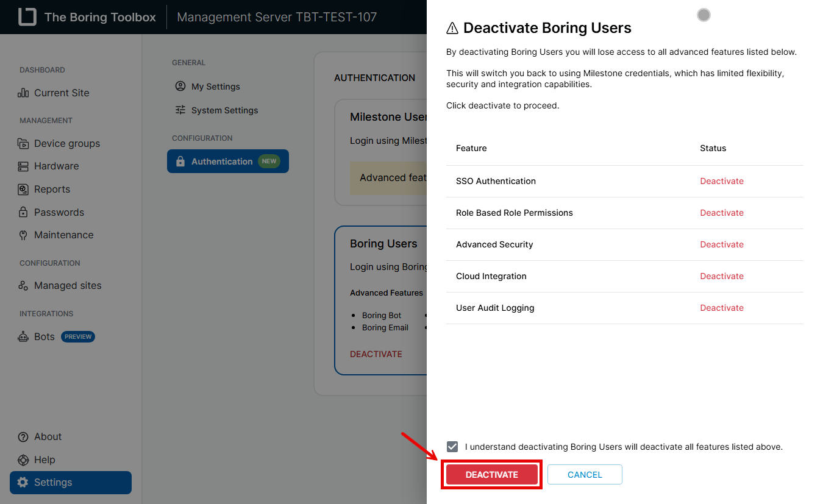This screenshot has height=504, width=823.
Task: Open System Settings menu item
Action: pos(224,110)
